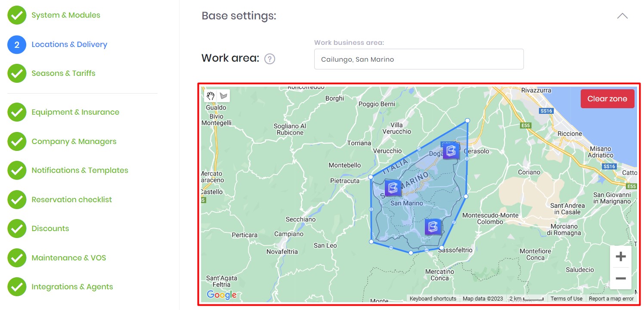Go to Maintenance & VOS section

pyautogui.click(x=69, y=258)
